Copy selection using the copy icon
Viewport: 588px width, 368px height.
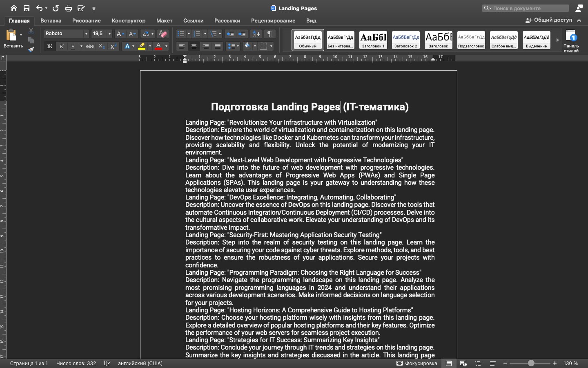31,40
